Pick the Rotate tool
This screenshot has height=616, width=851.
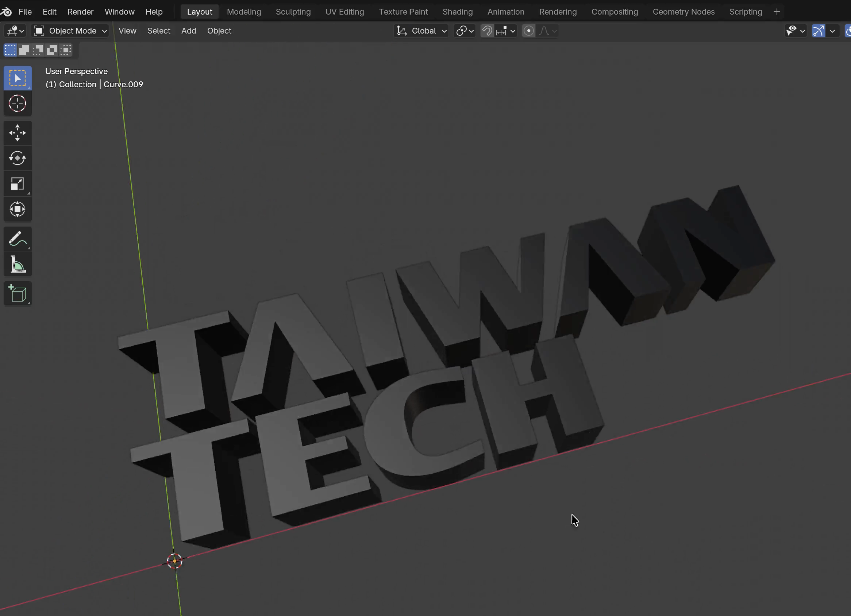point(18,158)
